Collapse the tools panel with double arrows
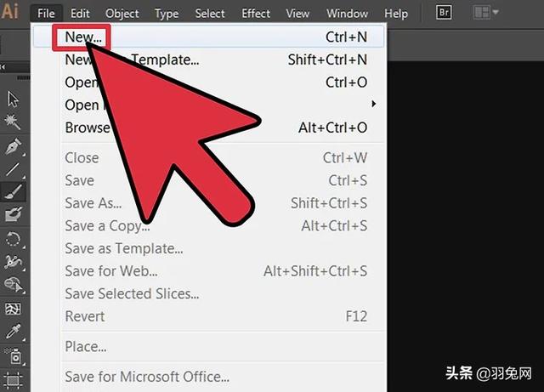Viewport: 544px width, 392px height. (3, 66)
